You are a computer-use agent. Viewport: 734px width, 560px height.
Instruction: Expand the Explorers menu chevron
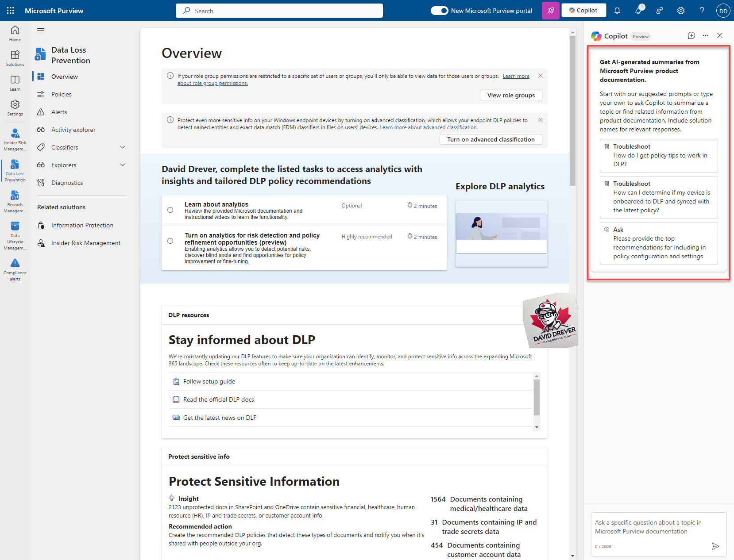pos(123,165)
